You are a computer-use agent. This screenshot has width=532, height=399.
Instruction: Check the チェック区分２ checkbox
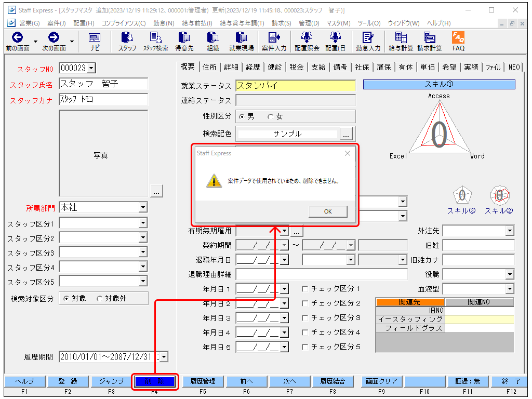(x=305, y=303)
